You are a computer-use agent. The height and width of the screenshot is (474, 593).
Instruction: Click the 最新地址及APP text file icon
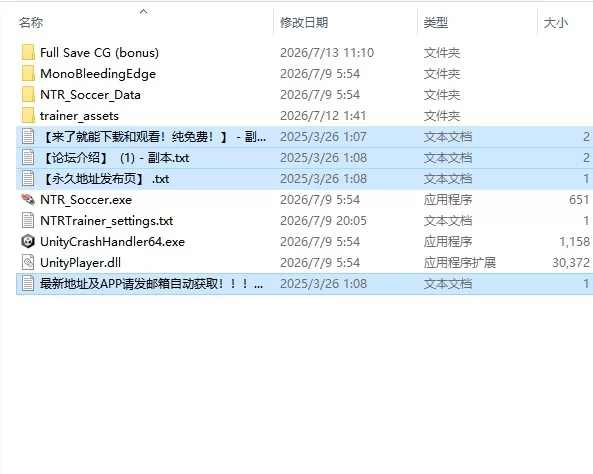tap(28, 284)
